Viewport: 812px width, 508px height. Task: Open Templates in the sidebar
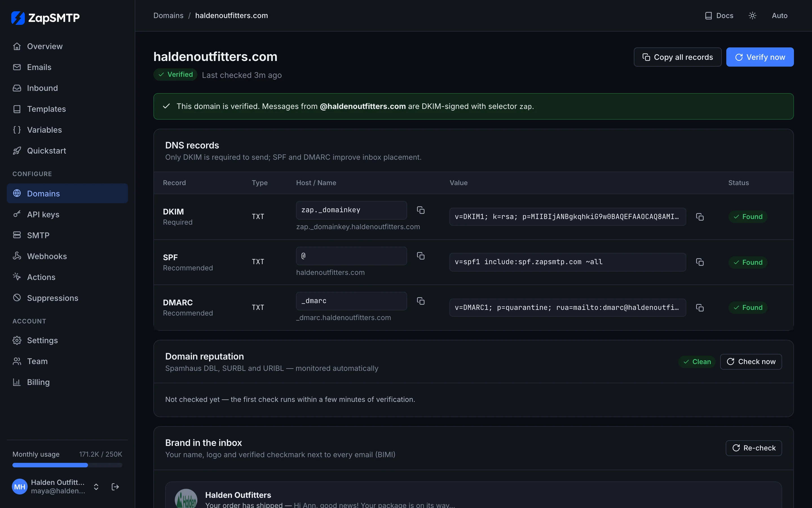coord(67,109)
